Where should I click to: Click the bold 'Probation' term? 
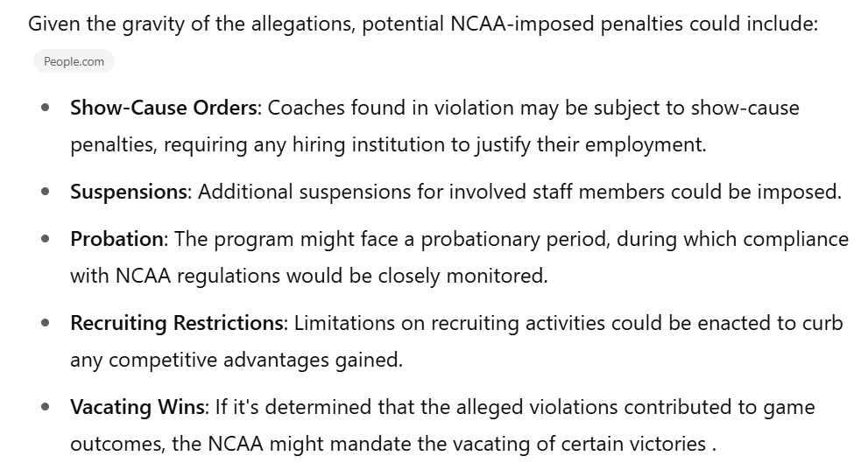(x=116, y=240)
